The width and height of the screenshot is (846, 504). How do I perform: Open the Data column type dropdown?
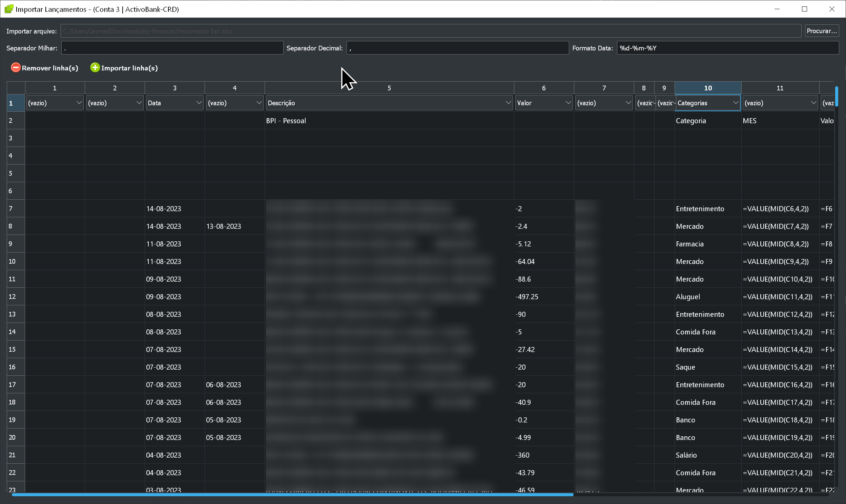174,103
